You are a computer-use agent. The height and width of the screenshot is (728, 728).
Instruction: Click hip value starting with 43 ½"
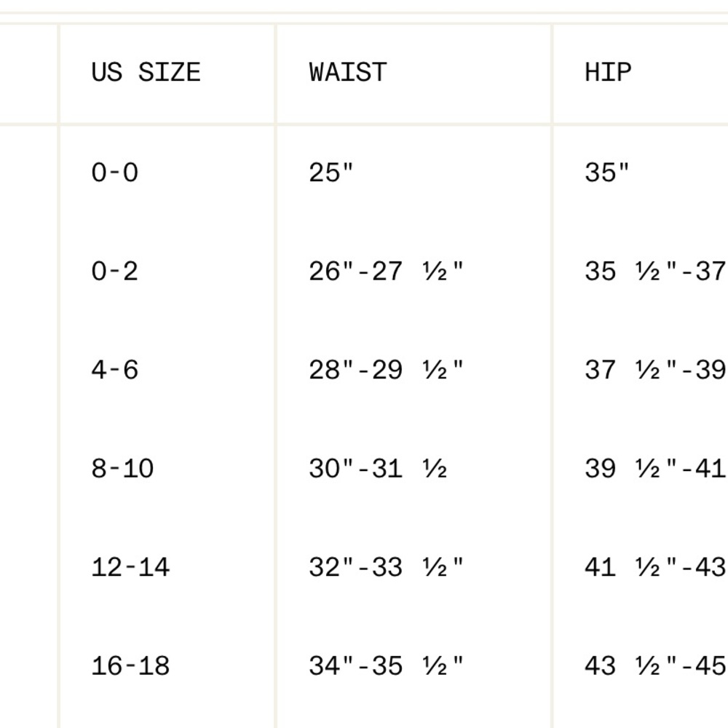click(x=656, y=666)
